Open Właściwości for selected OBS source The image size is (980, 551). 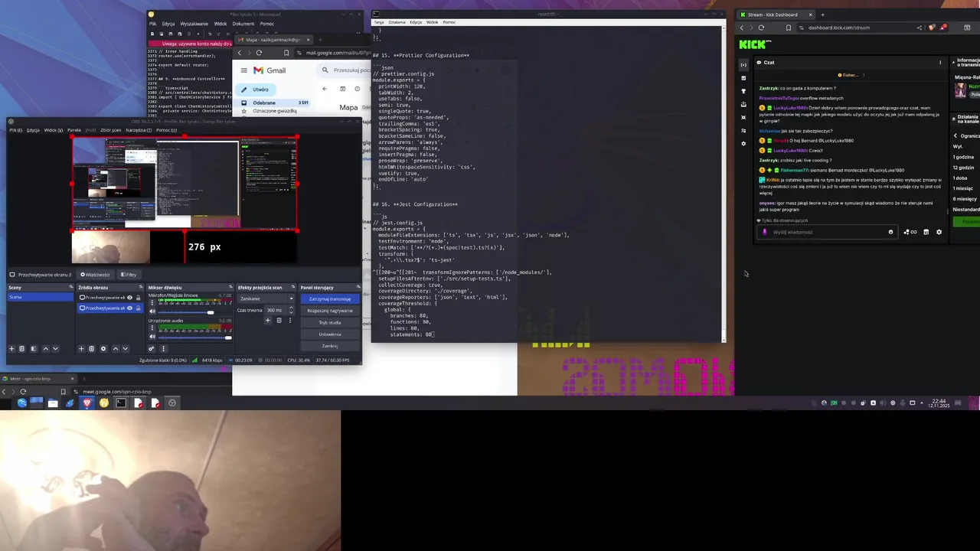click(96, 274)
